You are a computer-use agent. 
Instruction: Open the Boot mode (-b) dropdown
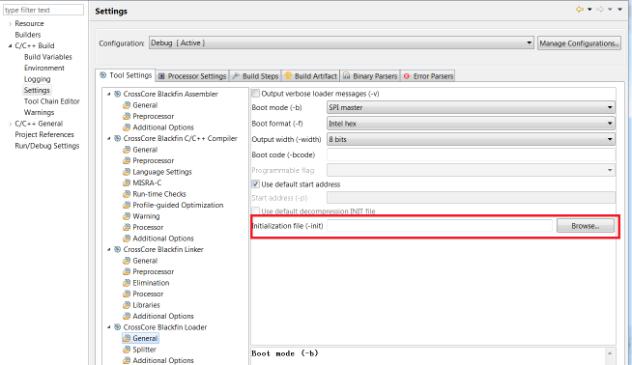[x=471, y=107]
